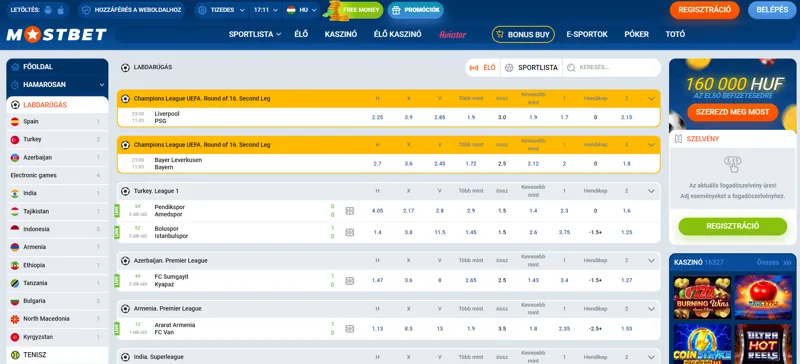Collapse the Azerbaijan Premier League section

click(x=651, y=260)
